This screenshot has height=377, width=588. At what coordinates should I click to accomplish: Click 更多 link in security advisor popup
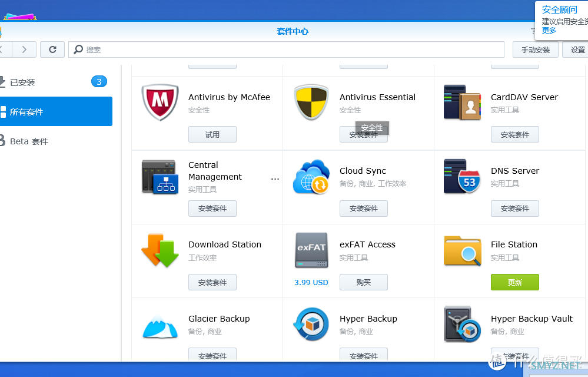pyautogui.click(x=549, y=31)
